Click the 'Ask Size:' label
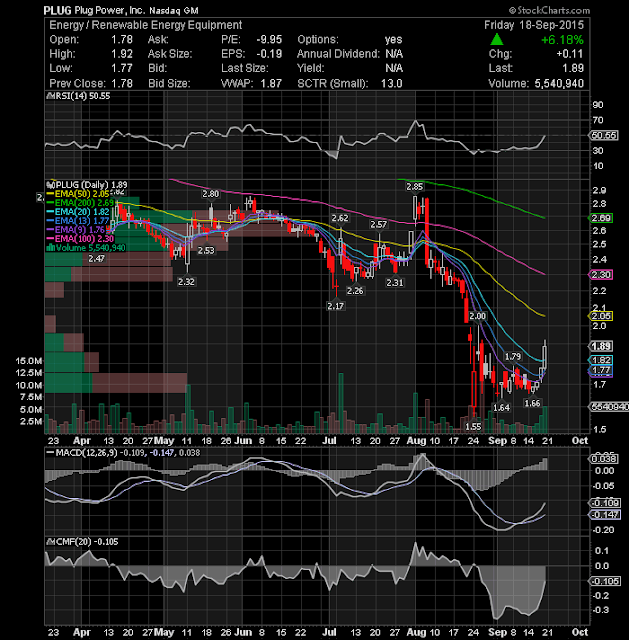Screen dimensions: 629x640 click(x=170, y=54)
